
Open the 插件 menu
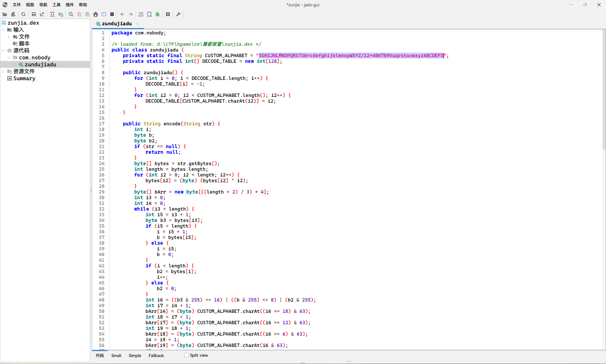click(x=70, y=5)
